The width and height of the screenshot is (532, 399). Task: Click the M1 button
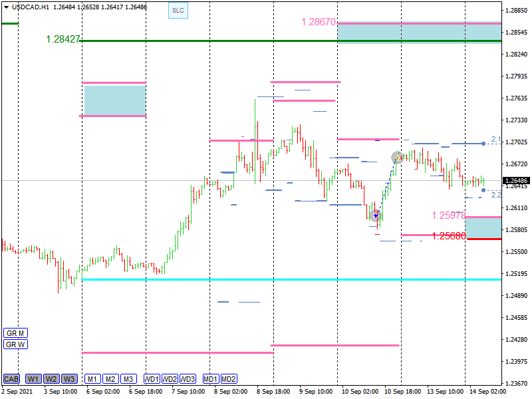tap(92, 379)
